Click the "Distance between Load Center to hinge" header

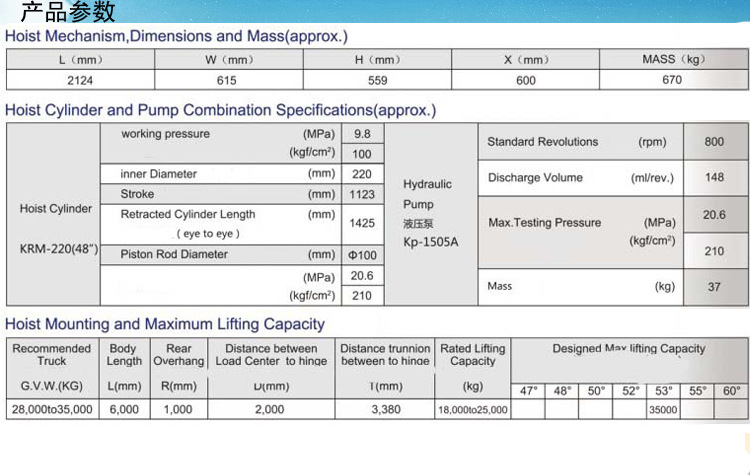point(271,355)
